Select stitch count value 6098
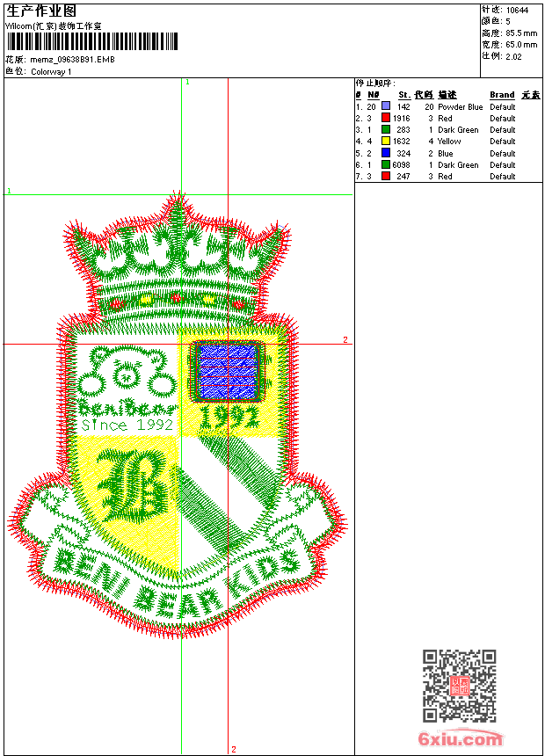This screenshot has height=756, width=545. click(401, 165)
